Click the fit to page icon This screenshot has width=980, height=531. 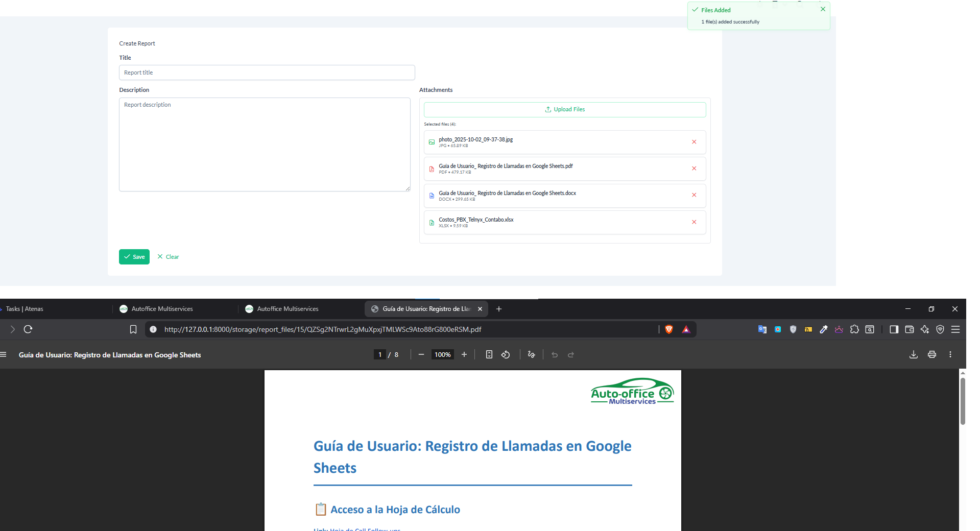489,354
